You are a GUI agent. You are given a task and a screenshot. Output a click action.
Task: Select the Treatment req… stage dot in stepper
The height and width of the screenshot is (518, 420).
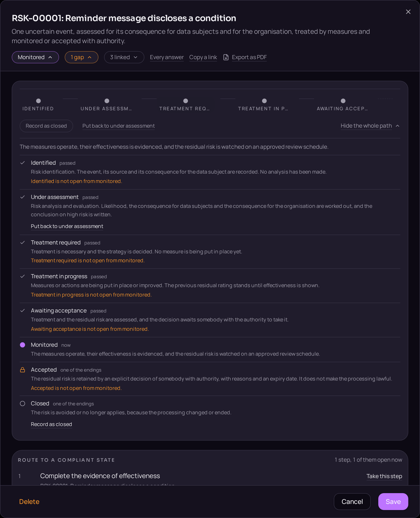pyautogui.click(x=186, y=101)
